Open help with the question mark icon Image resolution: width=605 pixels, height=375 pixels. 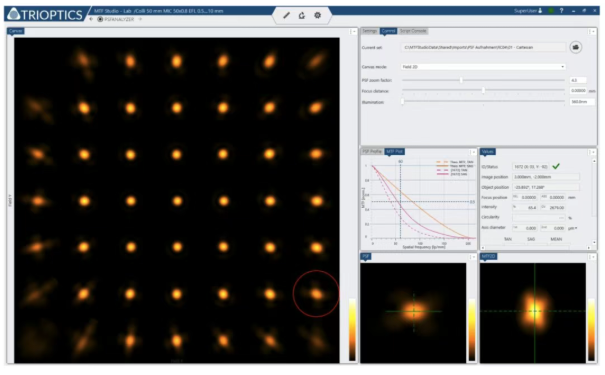point(562,11)
